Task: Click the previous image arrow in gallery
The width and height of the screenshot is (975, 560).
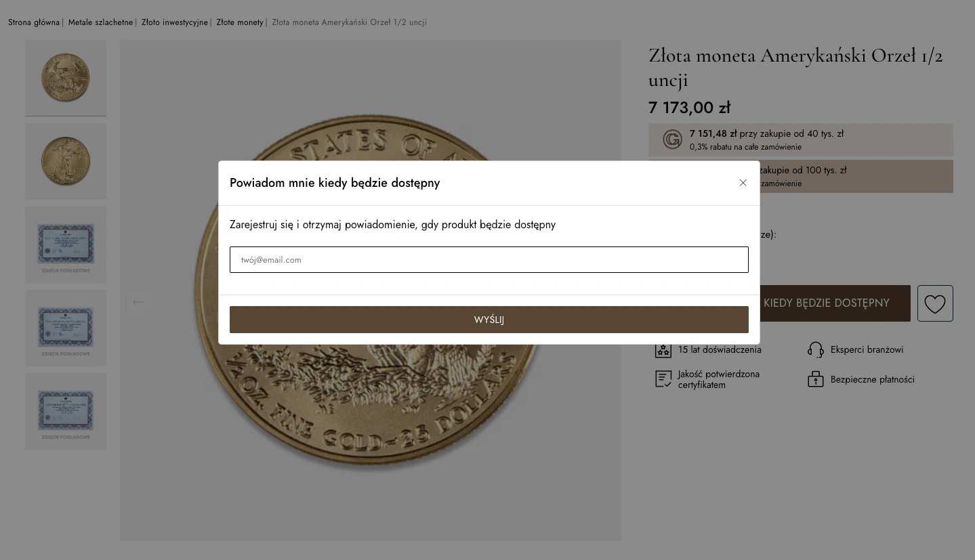Action: click(x=139, y=302)
